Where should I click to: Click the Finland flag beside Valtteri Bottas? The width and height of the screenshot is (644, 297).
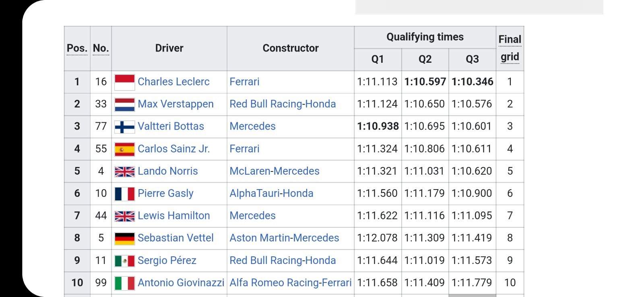(124, 127)
